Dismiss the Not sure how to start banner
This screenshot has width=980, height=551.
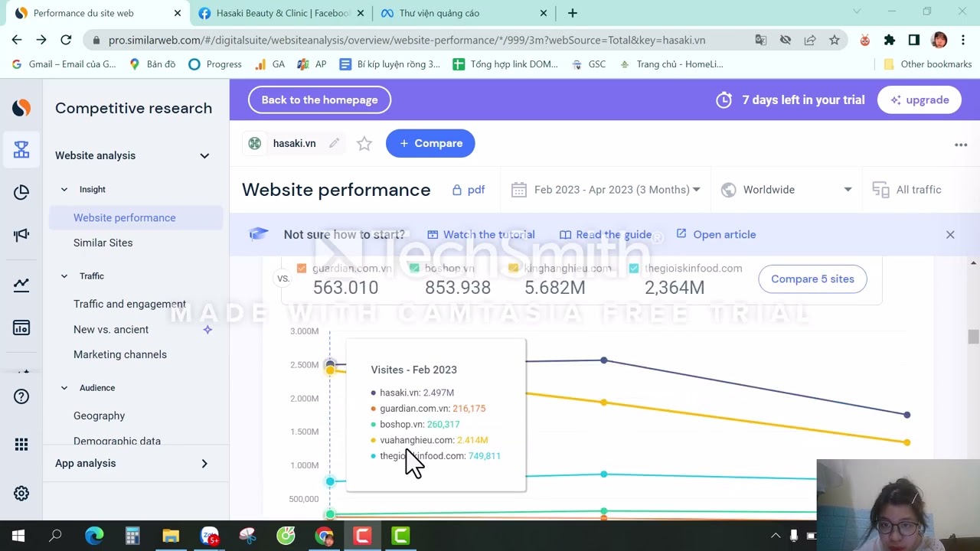[x=950, y=235]
